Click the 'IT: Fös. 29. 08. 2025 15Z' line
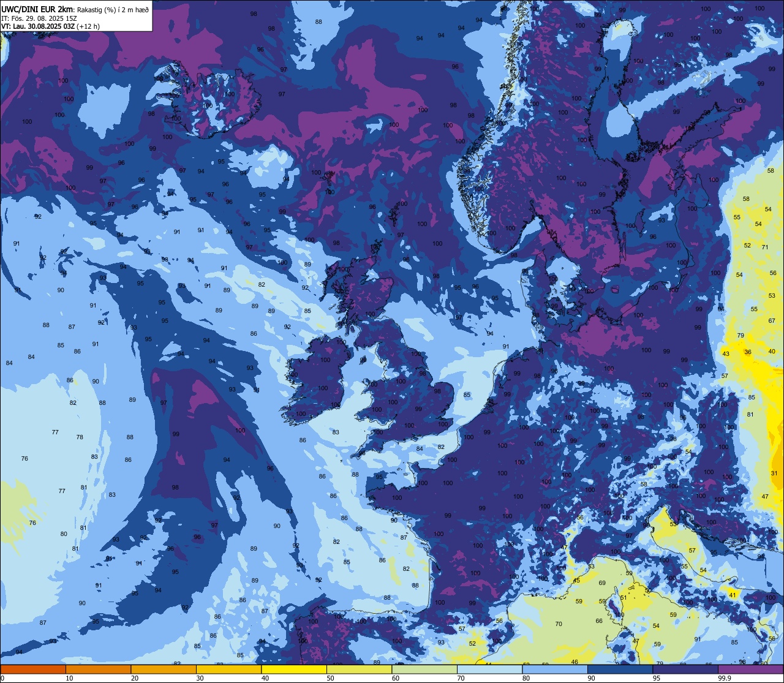 click(38, 18)
